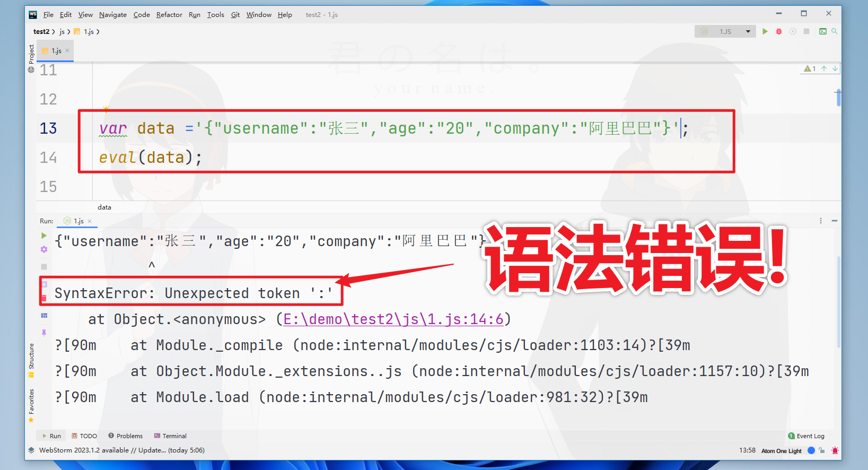The width and height of the screenshot is (868, 470).
Task: Open the 1.JS run configuration dropdown
Action: [725, 31]
